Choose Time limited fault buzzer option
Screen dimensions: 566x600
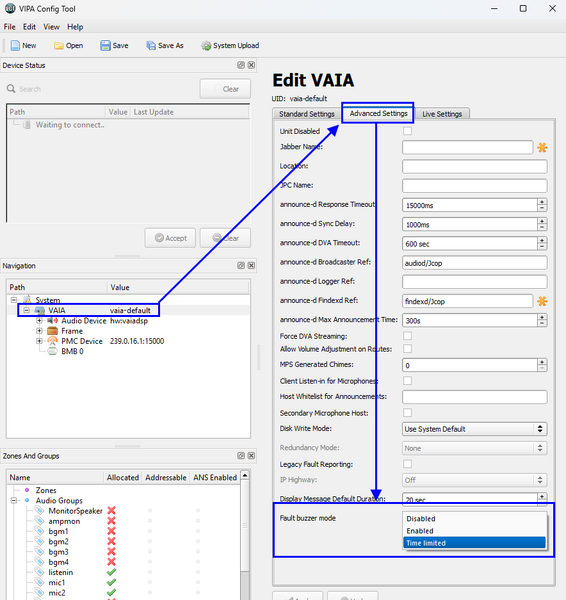coord(474,543)
